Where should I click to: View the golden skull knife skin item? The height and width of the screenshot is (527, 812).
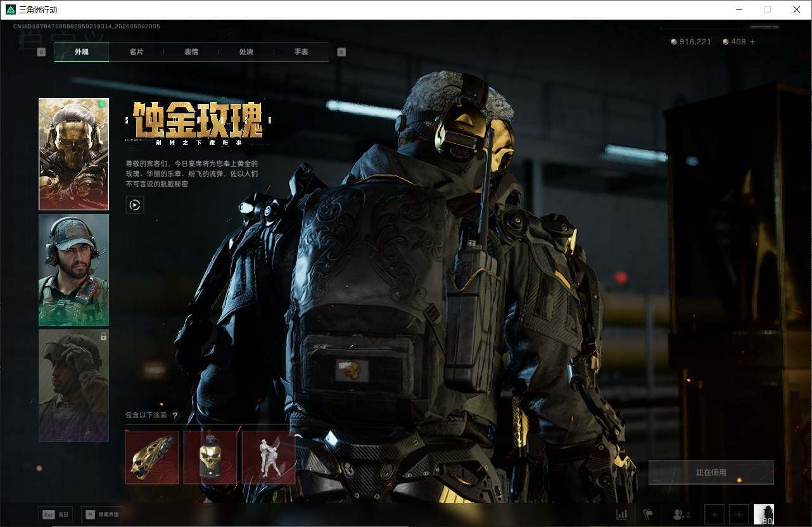coord(152,457)
